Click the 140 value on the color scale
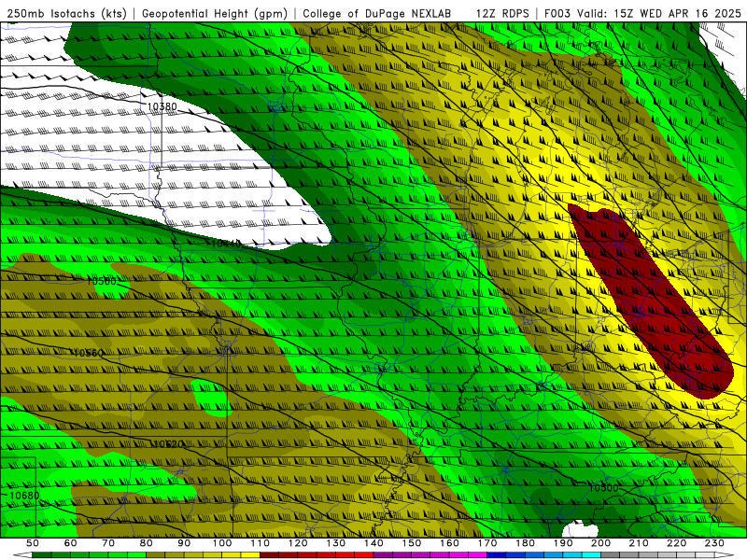Viewport: 747px width, 560px height. click(x=374, y=543)
